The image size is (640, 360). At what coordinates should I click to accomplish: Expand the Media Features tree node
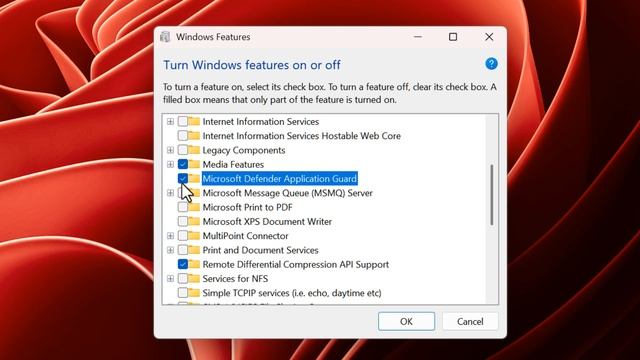[x=170, y=164]
